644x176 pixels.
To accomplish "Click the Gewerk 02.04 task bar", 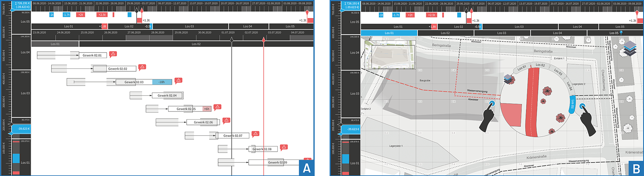I will (x=167, y=95).
